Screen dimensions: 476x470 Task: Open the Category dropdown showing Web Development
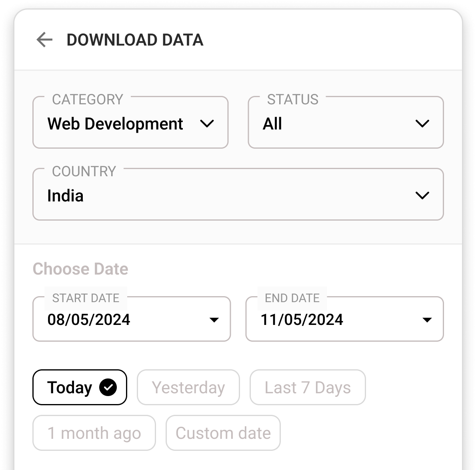[x=130, y=123]
